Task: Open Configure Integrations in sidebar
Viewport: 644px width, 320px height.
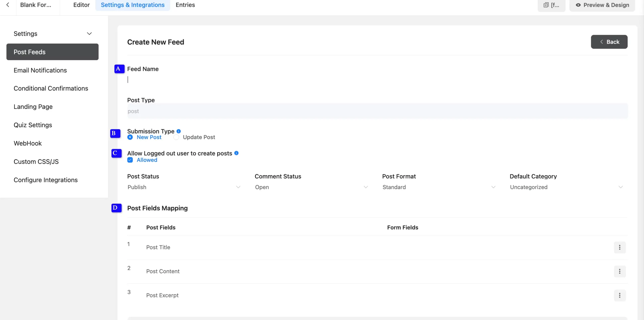Action: point(46,180)
